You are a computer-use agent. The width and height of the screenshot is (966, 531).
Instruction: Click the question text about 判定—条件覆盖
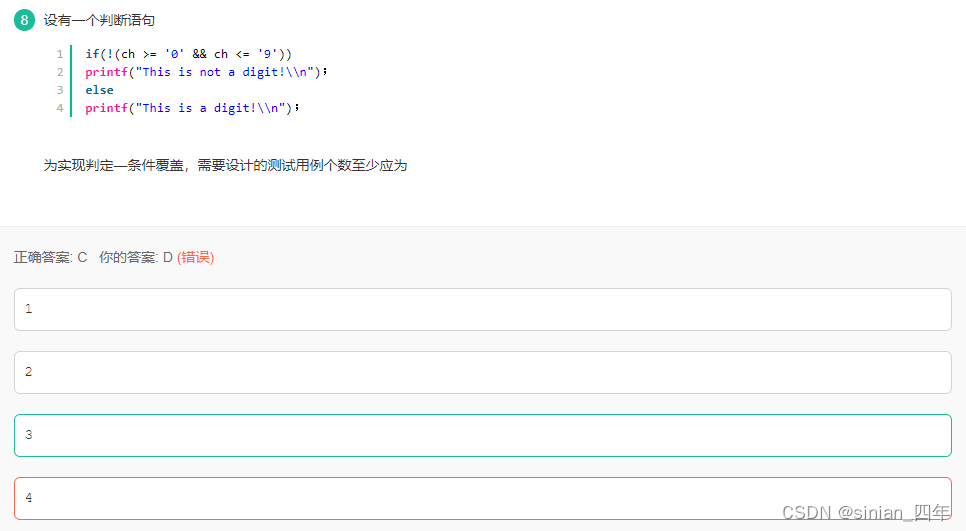click(x=225, y=165)
